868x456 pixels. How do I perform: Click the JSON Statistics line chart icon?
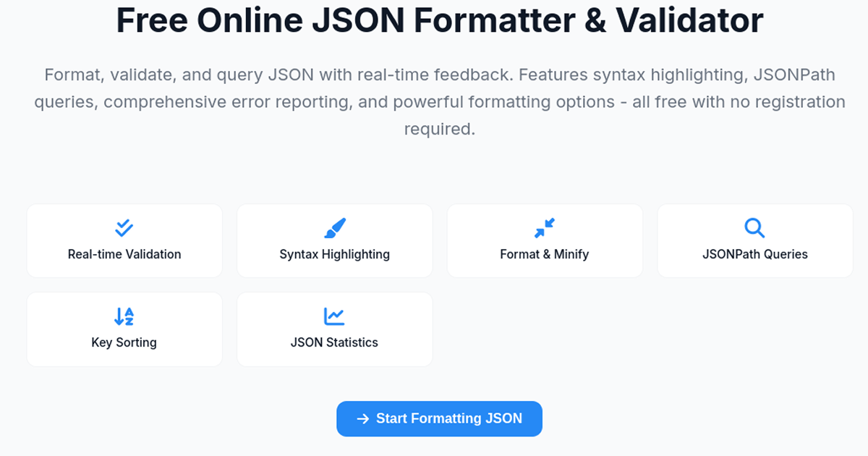333,316
